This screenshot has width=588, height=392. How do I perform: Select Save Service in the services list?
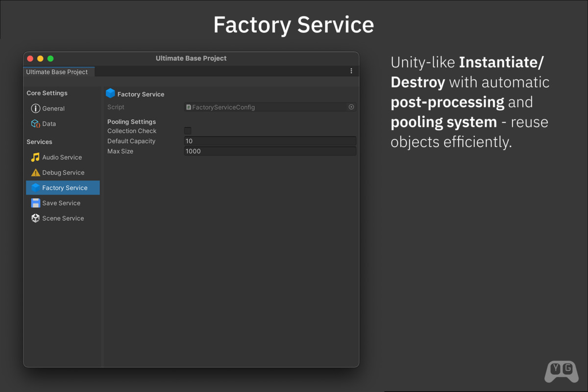point(60,203)
